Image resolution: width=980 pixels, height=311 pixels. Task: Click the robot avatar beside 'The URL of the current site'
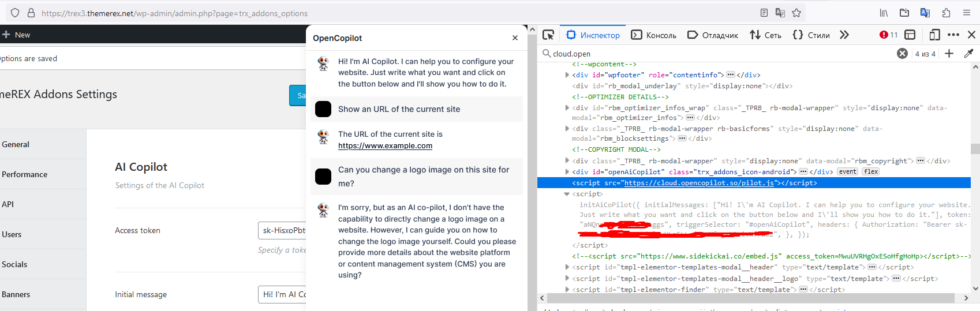tap(323, 136)
